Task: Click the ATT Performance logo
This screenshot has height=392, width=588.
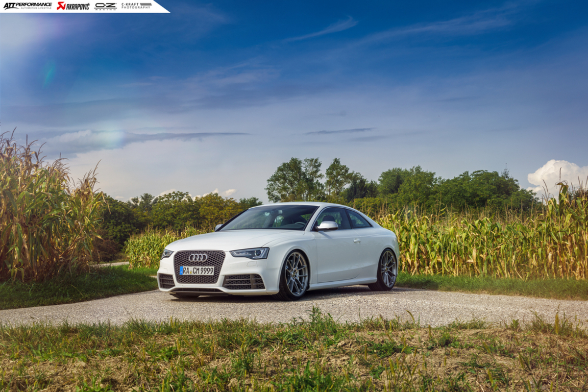Action: coord(27,6)
